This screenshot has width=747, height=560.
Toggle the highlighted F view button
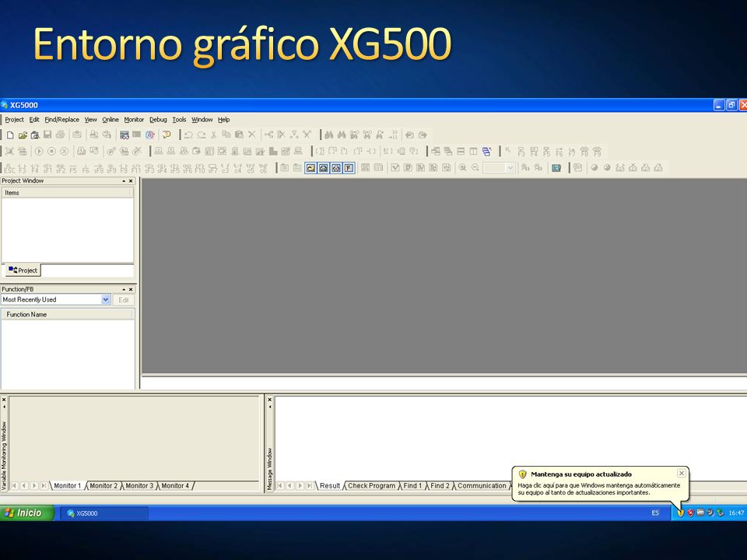click(x=349, y=168)
